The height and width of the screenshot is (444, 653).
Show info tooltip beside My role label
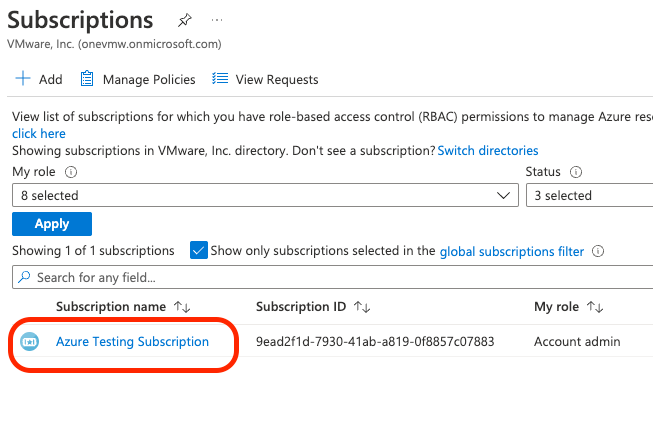click(71, 172)
